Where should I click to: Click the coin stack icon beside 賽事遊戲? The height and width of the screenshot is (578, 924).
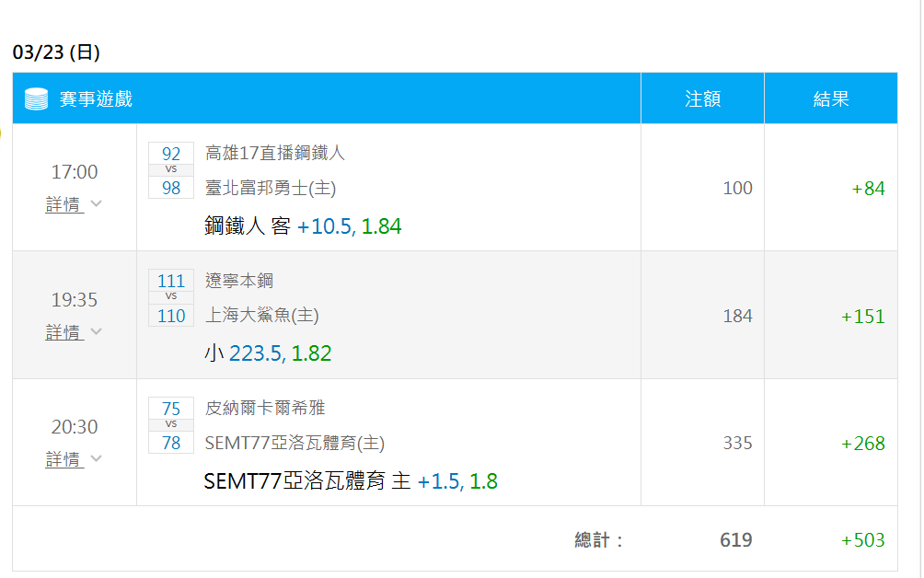(36, 99)
